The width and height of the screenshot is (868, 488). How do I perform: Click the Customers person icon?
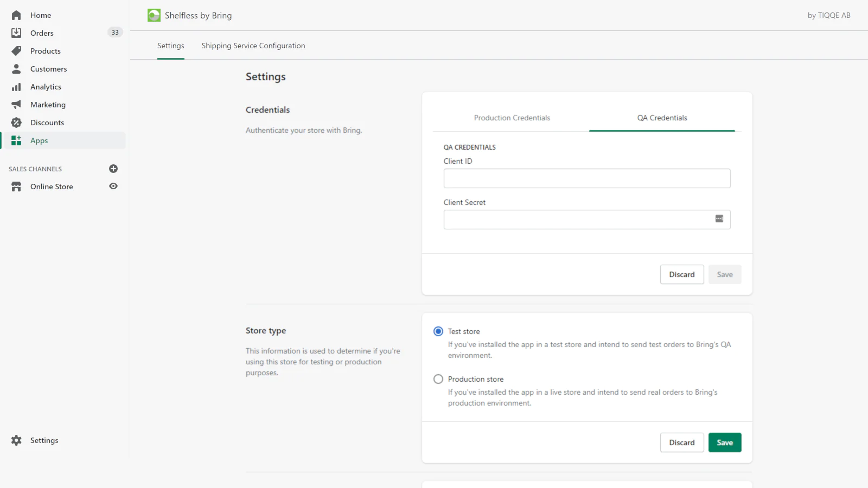pyautogui.click(x=16, y=69)
